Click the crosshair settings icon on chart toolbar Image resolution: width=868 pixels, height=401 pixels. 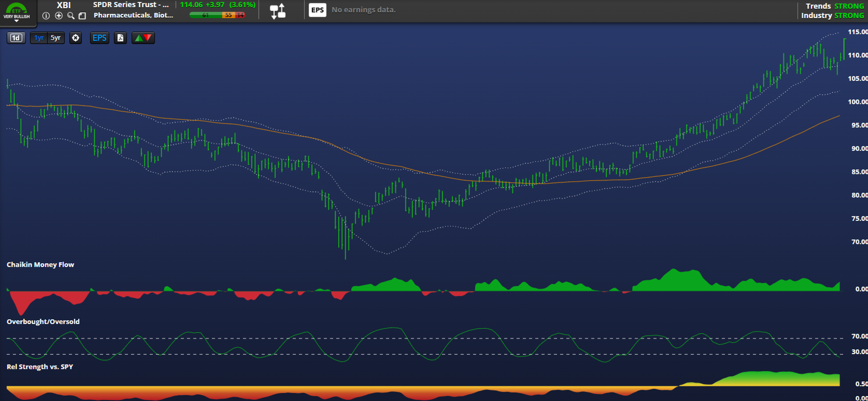click(x=75, y=38)
